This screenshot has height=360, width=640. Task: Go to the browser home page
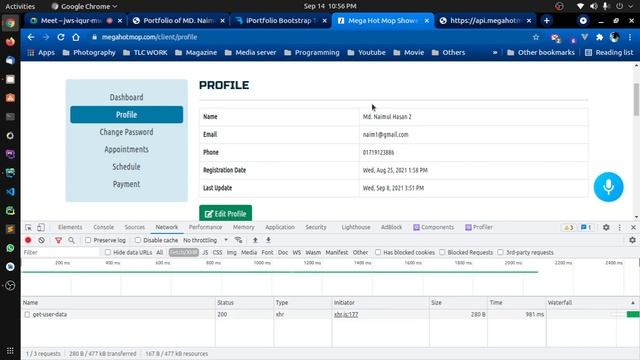(x=76, y=37)
